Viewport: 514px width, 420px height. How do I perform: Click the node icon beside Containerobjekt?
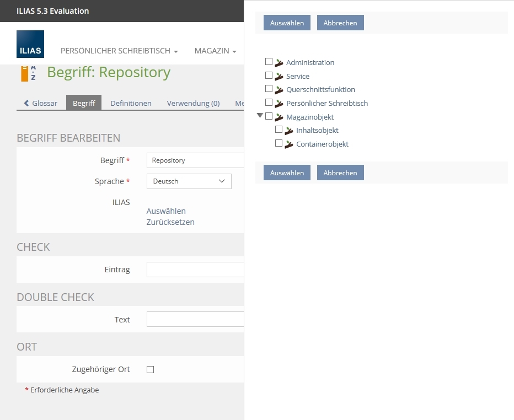(289, 144)
